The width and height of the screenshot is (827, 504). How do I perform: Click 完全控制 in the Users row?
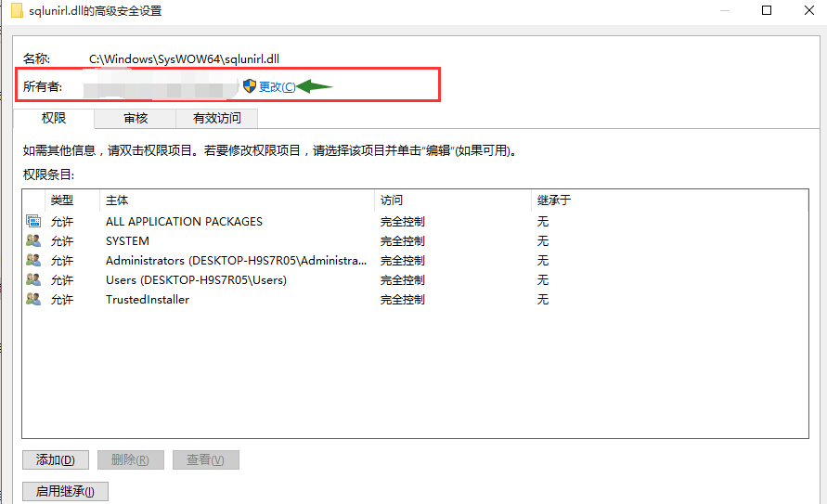coord(403,280)
